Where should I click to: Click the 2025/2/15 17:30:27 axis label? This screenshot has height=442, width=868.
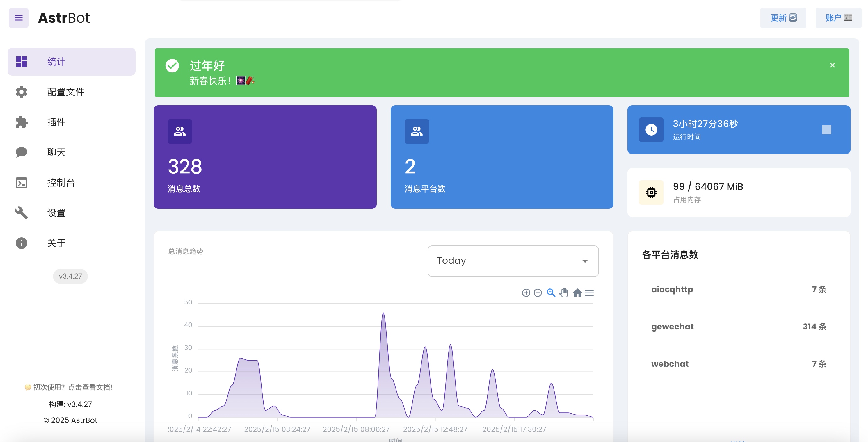514,429
